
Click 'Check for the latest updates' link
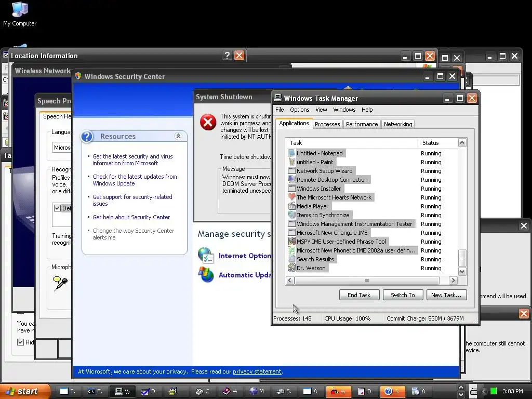click(x=135, y=180)
